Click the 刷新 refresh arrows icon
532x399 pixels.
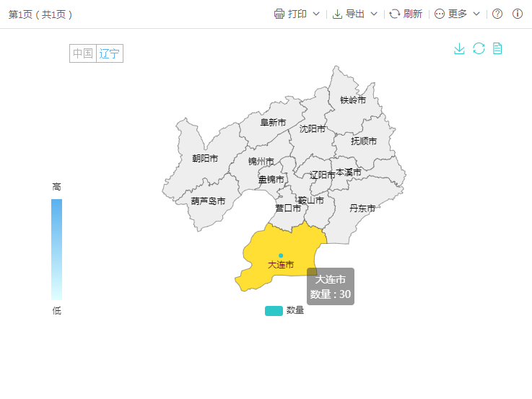click(395, 14)
